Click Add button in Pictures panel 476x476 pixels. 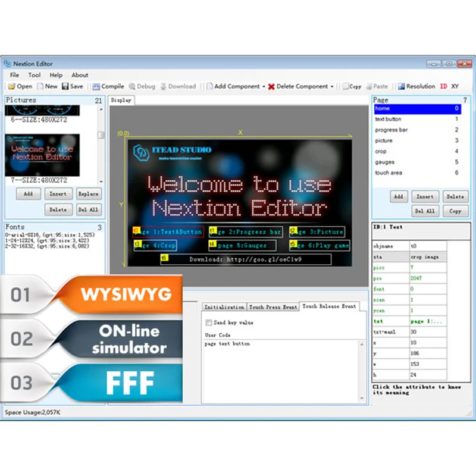(x=28, y=194)
